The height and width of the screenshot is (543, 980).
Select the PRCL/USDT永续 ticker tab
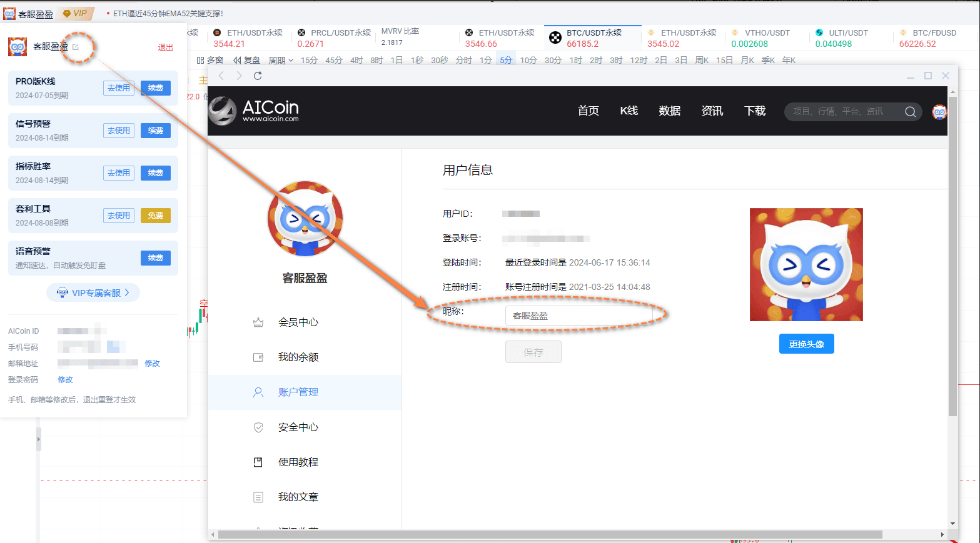334,38
